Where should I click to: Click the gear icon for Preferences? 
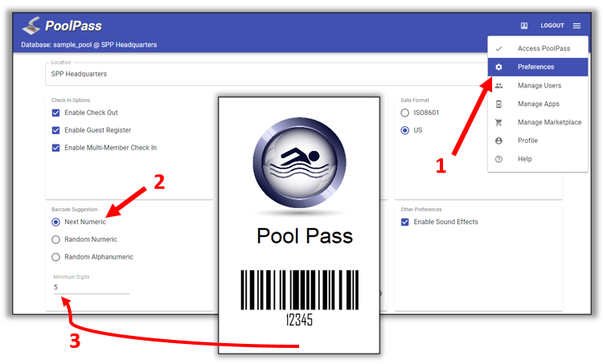[498, 67]
